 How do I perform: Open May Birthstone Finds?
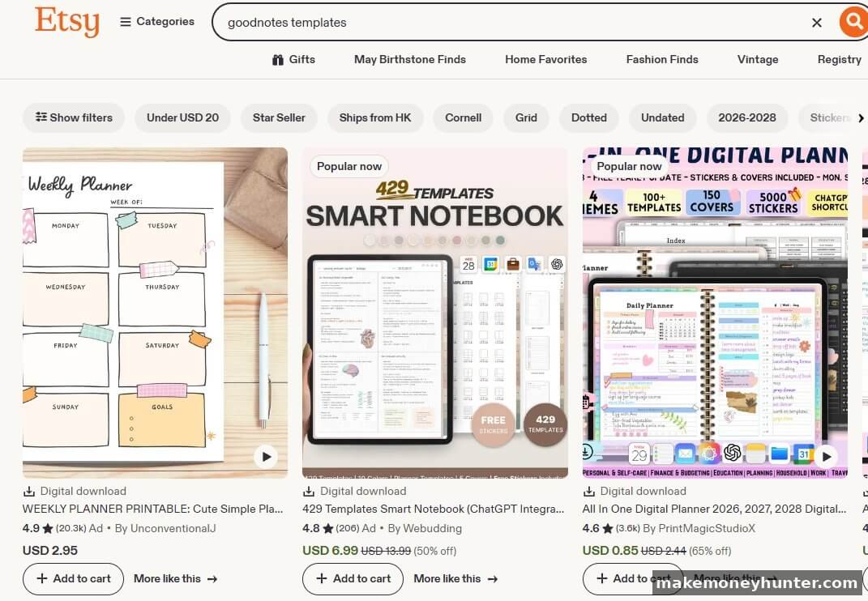click(409, 59)
